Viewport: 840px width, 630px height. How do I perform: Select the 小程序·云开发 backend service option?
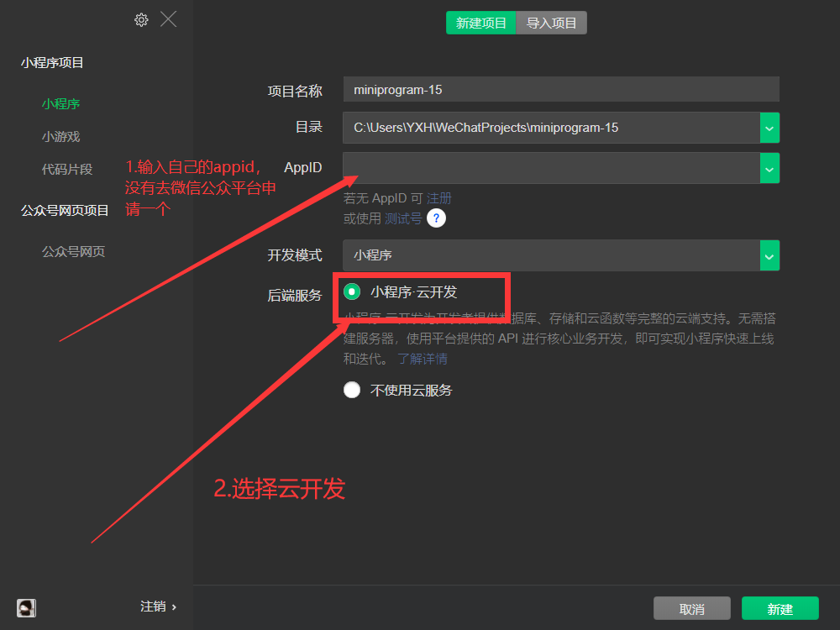pos(352,293)
